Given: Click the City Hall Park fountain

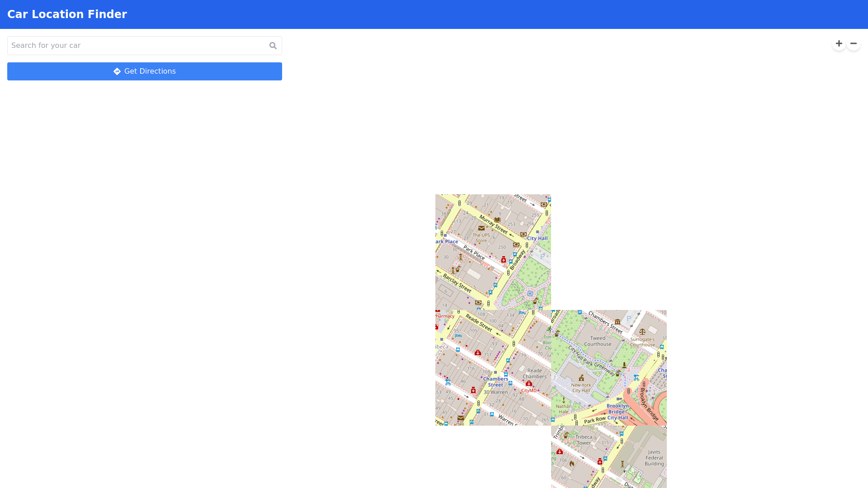Looking at the screenshot, I should [x=530, y=294].
